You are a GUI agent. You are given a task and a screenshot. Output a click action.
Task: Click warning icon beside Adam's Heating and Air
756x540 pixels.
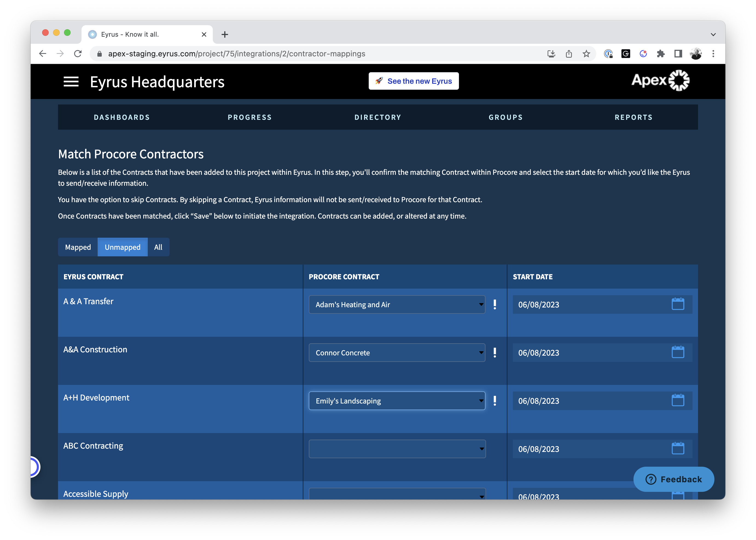coord(495,304)
